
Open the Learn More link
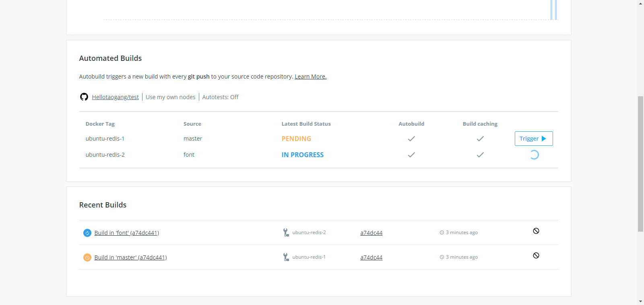click(x=310, y=77)
